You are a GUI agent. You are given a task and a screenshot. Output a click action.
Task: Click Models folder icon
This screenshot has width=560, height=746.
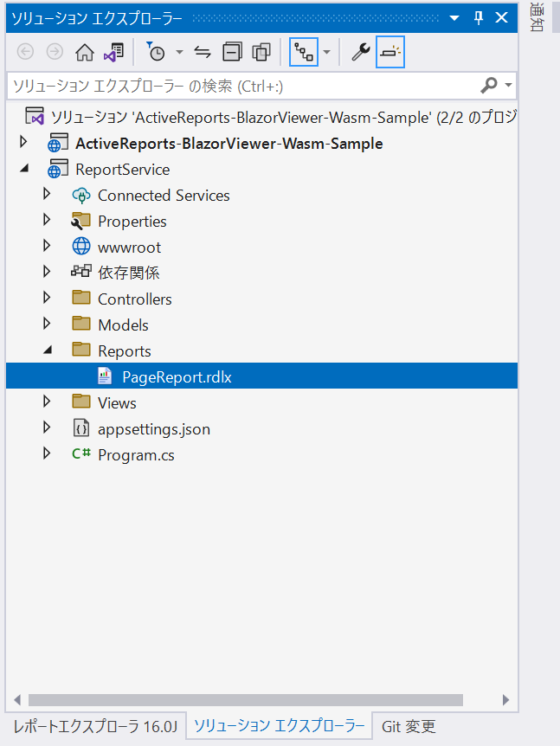click(81, 324)
